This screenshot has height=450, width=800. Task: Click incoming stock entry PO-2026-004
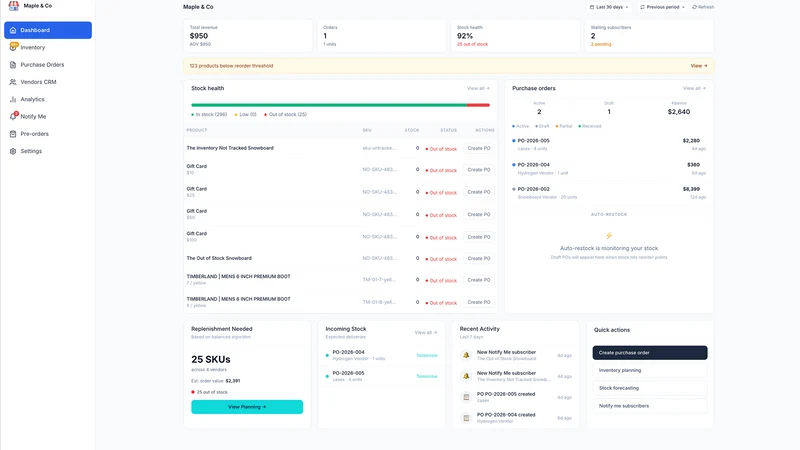coord(382,355)
